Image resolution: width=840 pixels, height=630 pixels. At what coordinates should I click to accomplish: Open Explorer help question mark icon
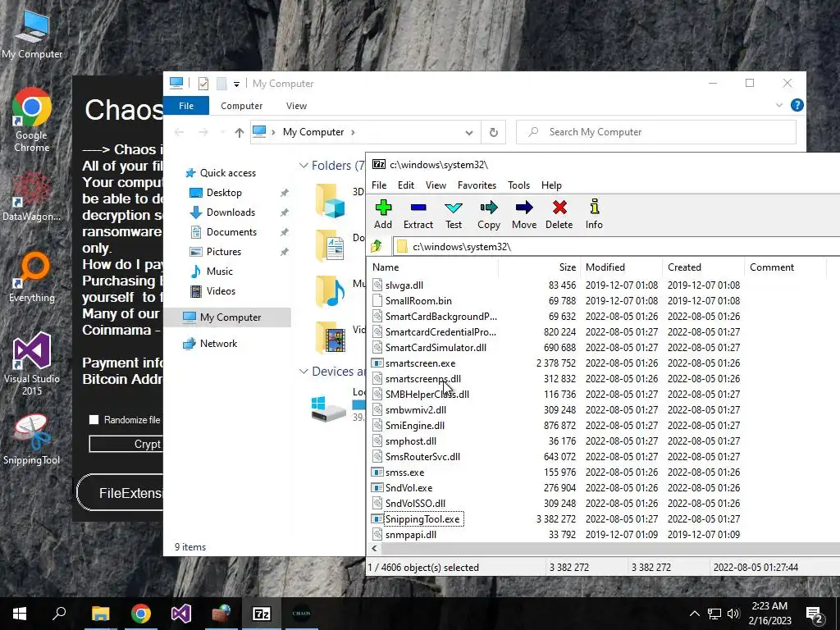pyautogui.click(x=797, y=106)
